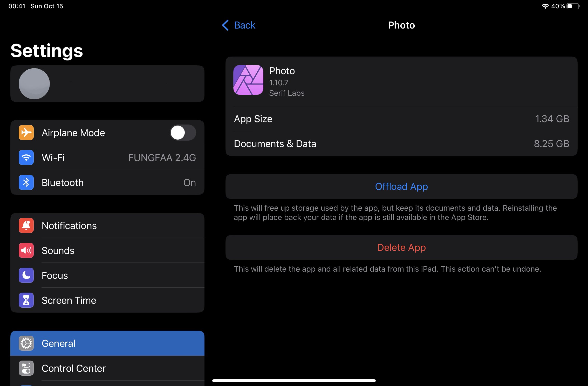Tap the Wi-Fi status bar indicator

coord(545,6)
